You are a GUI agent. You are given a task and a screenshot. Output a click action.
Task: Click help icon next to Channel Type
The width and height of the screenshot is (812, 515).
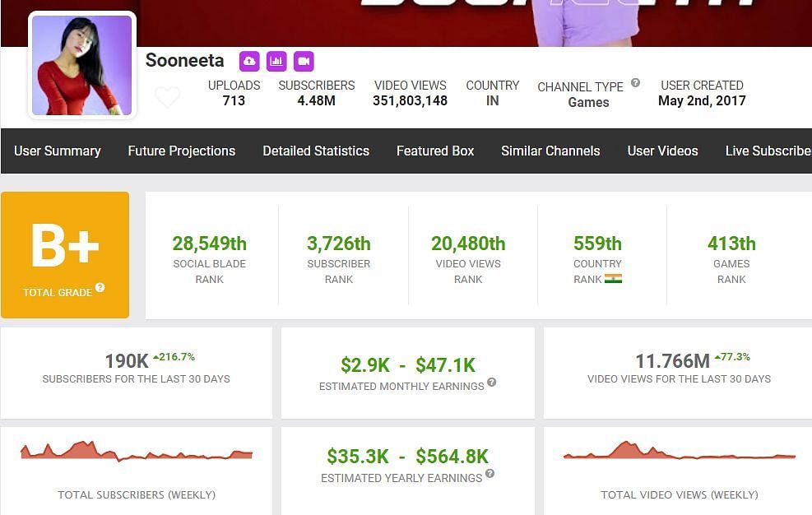pyautogui.click(x=635, y=83)
